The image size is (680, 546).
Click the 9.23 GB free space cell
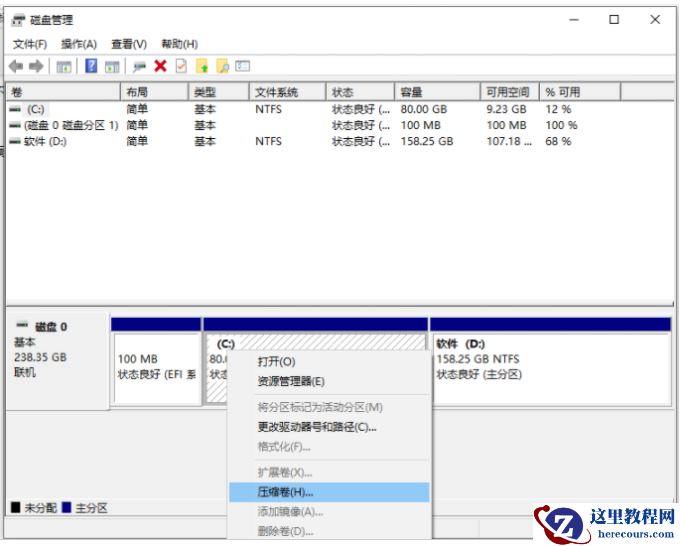(506, 109)
